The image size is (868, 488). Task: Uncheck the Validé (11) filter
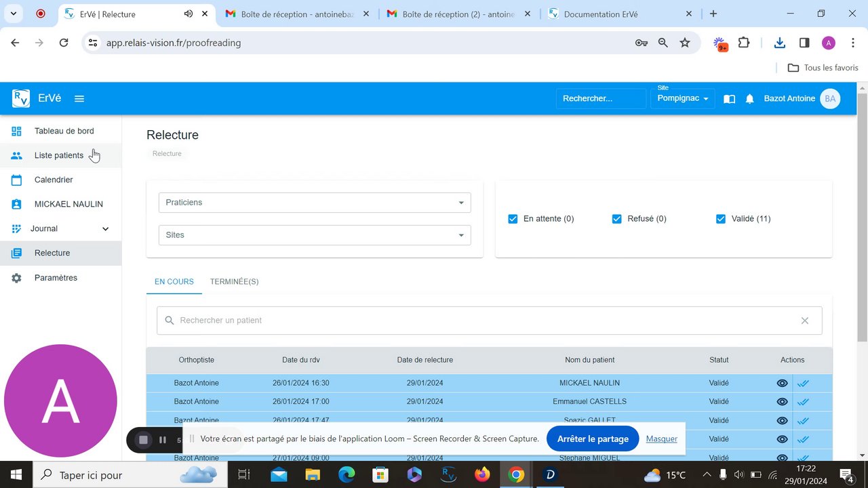[x=721, y=219]
